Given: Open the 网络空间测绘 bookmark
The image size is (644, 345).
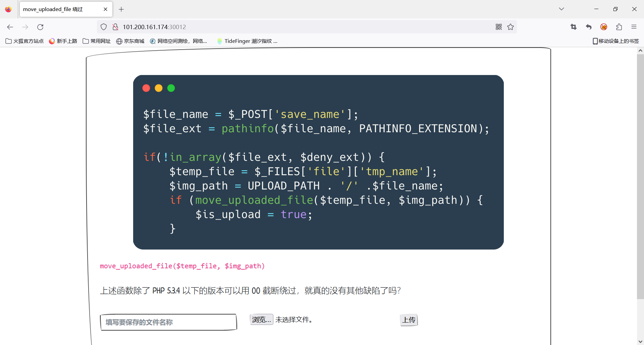Looking at the screenshot, I should pyautogui.click(x=178, y=41).
